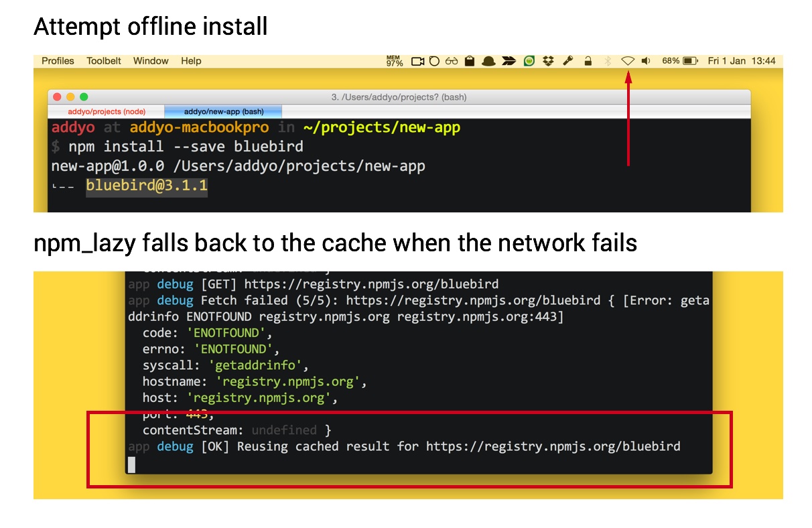The height and width of the screenshot is (528, 812).
Task: Open the Wi-Fi status menu
Action: point(627,61)
